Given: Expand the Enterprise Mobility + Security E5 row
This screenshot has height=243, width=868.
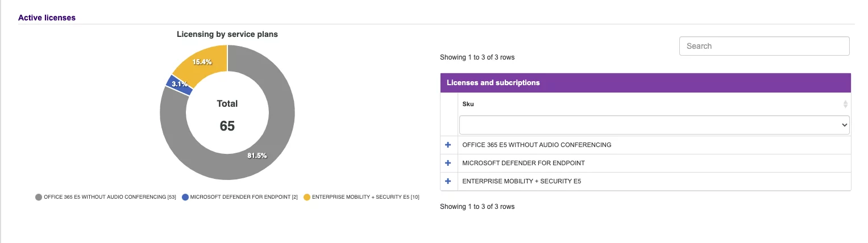Looking at the screenshot, I should point(448,181).
